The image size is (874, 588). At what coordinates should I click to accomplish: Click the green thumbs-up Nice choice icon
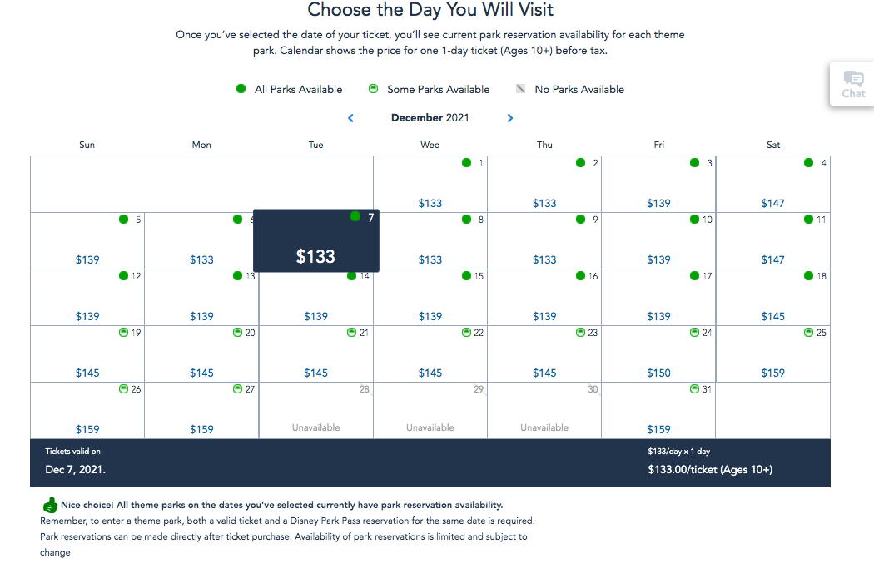click(50, 505)
